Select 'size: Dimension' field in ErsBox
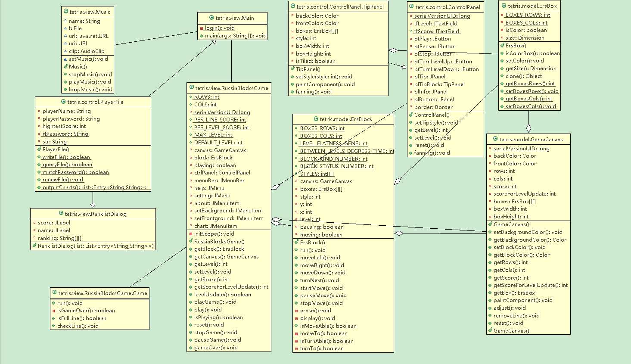Image resolution: width=631 pixels, height=364 pixels. coord(525,38)
